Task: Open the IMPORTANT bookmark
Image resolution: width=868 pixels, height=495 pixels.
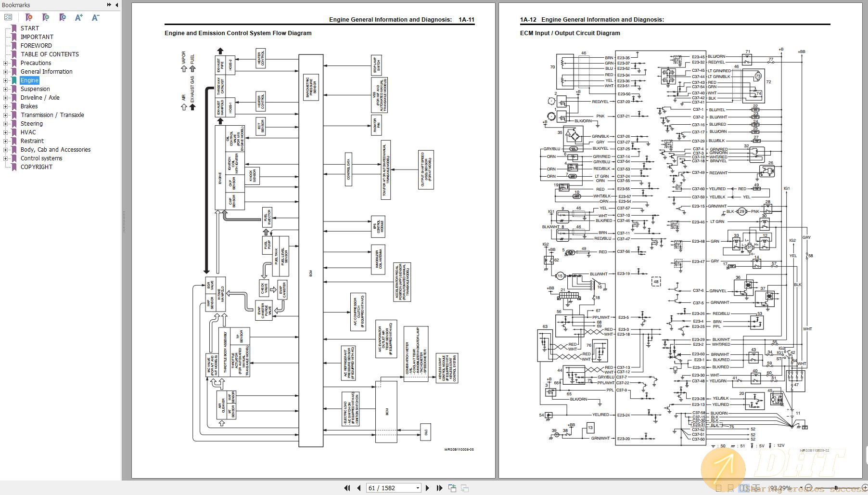Action: point(37,37)
